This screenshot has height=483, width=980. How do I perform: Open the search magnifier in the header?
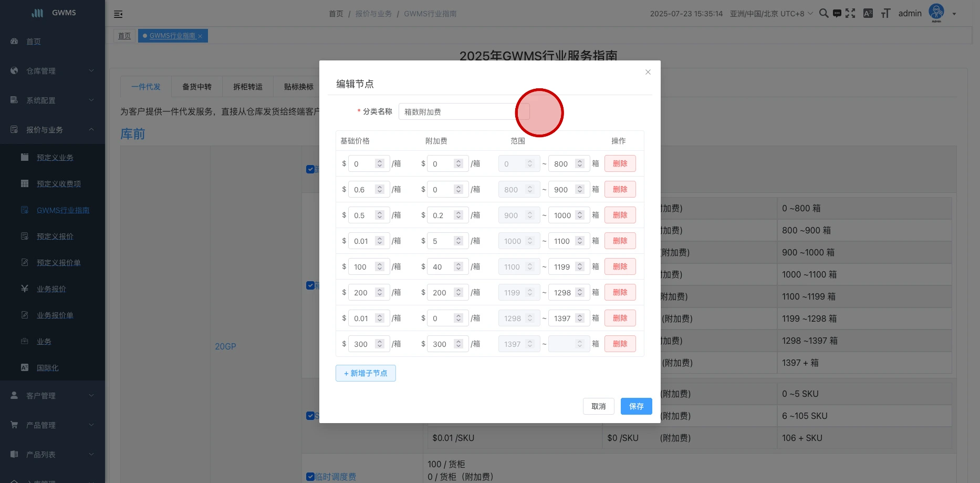[823, 14]
